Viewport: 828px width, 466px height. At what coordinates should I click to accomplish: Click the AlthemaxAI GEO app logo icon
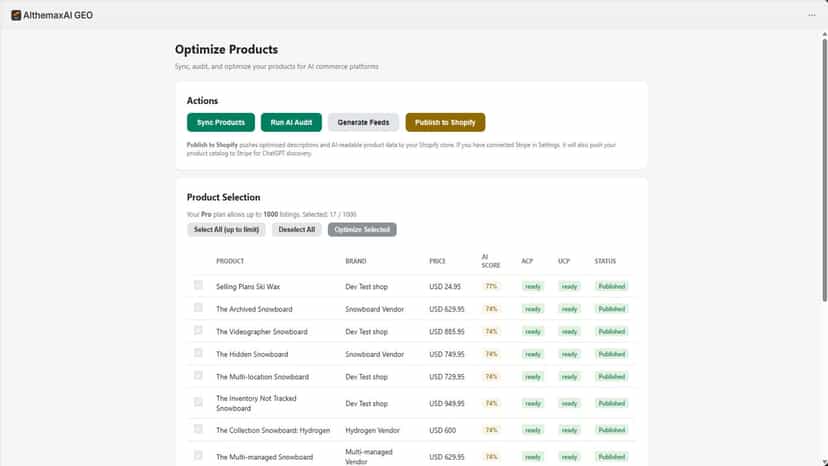coord(16,15)
